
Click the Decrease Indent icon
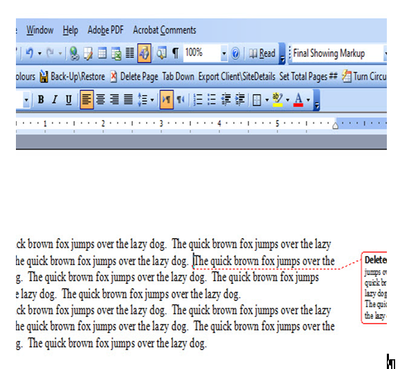(226, 99)
